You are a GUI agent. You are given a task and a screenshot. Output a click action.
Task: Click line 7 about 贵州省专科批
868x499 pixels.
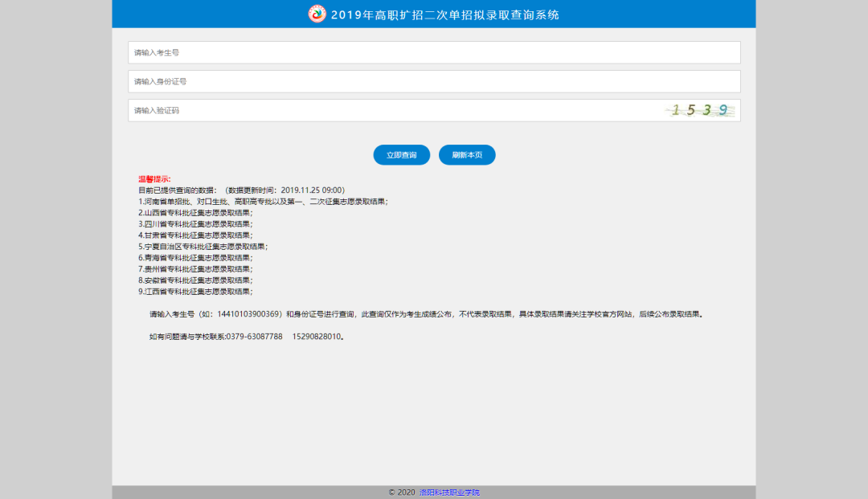(195, 269)
